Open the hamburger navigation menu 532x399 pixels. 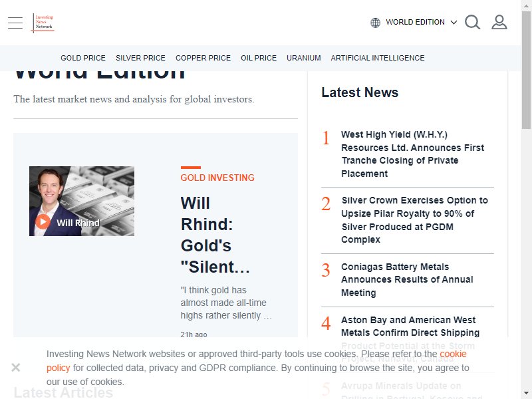pos(15,23)
